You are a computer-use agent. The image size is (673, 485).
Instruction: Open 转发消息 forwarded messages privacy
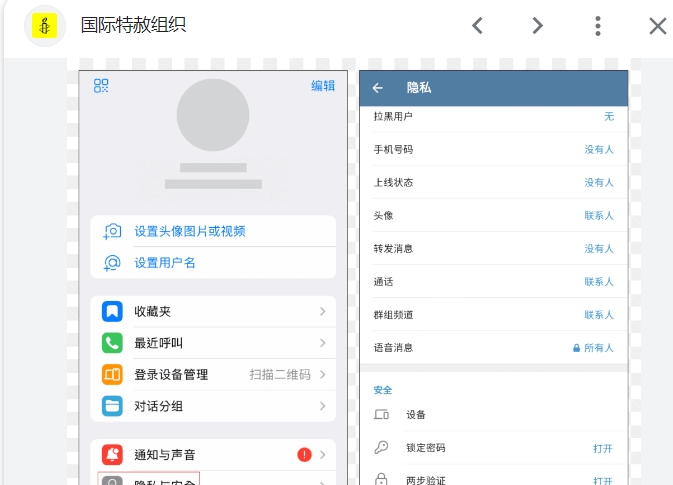(494, 249)
